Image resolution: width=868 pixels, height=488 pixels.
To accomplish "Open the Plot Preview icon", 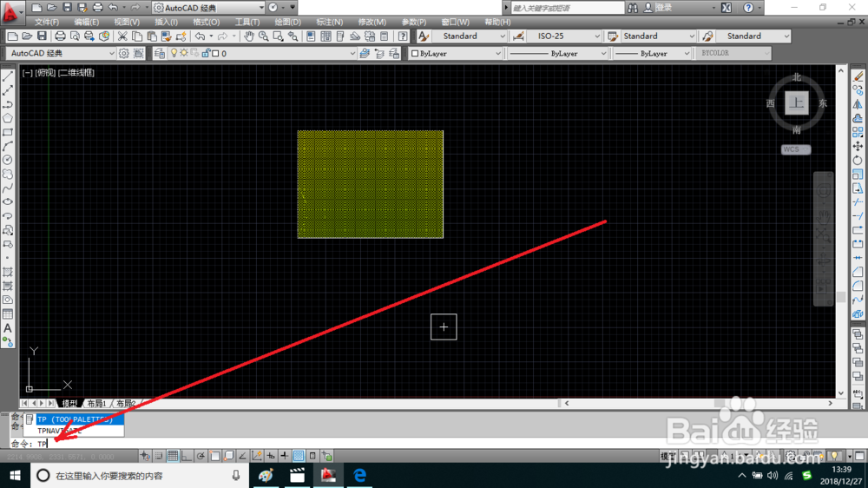I will pyautogui.click(x=74, y=36).
